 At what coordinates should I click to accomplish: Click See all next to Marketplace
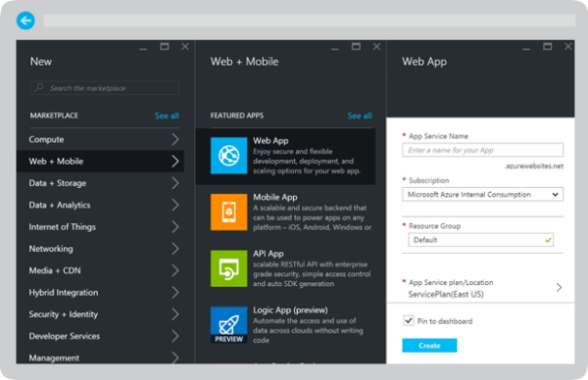pos(167,116)
